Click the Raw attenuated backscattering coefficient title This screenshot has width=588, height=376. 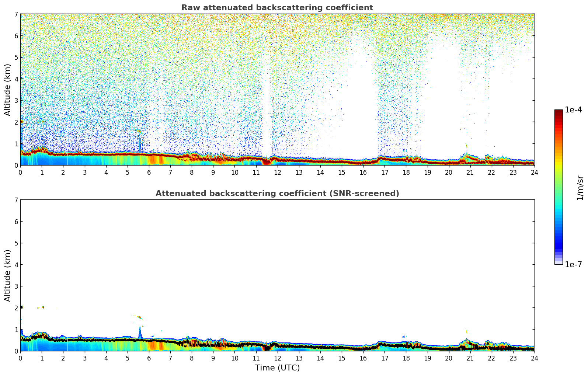[277, 8]
